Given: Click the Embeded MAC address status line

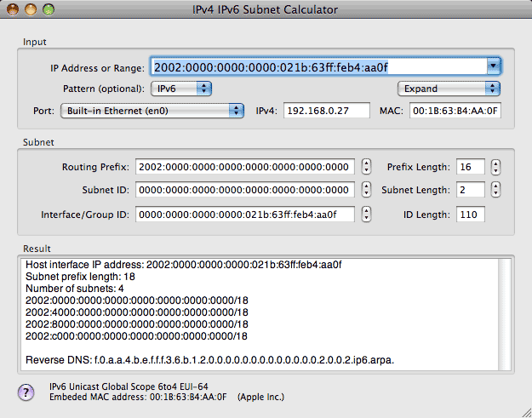Looking at the screenshot, I should coord(167,397).
